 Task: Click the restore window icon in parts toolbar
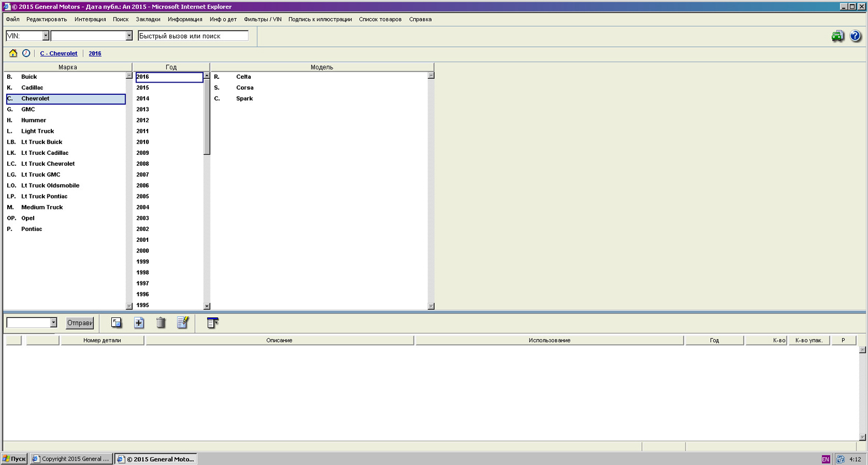coord(116,323)
